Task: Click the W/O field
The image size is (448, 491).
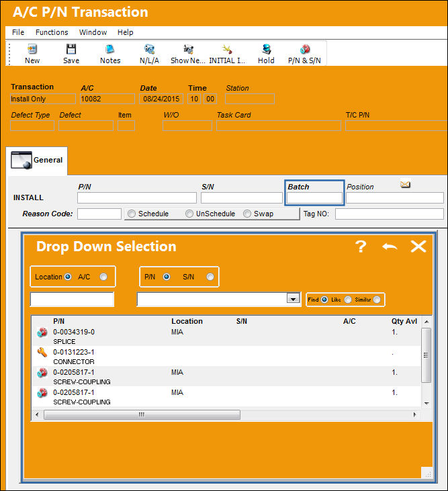Action: tap(187, 126)
